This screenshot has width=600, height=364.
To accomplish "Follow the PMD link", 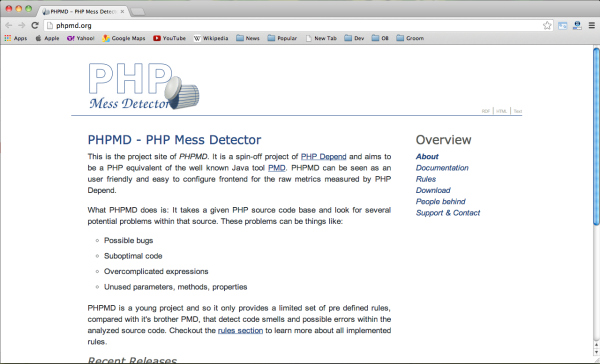I will click(277, 168).
